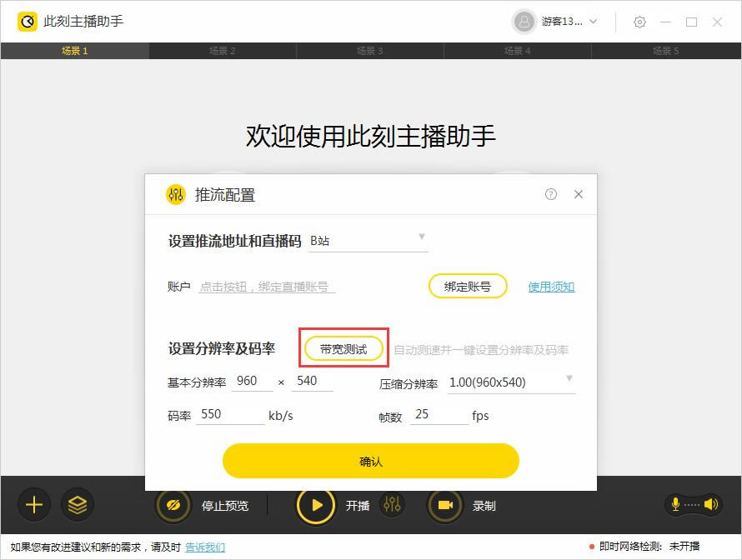Click the speaker volume icon
Viewport: 742px width, 560px height.
[710, 505]
